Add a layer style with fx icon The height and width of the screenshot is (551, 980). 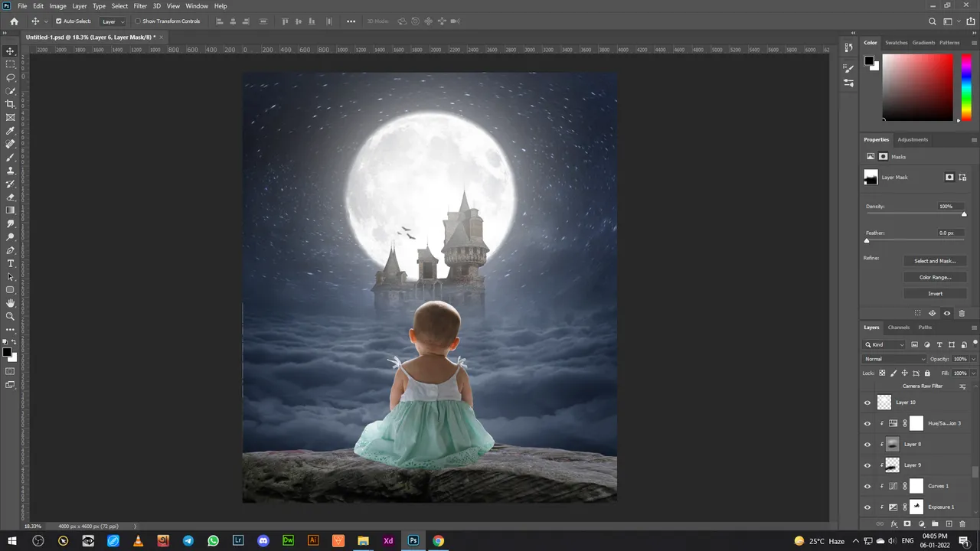coord(893,523)
